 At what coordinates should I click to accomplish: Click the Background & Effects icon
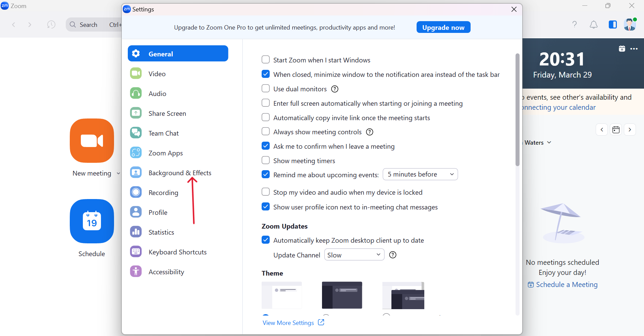(136, 173)
